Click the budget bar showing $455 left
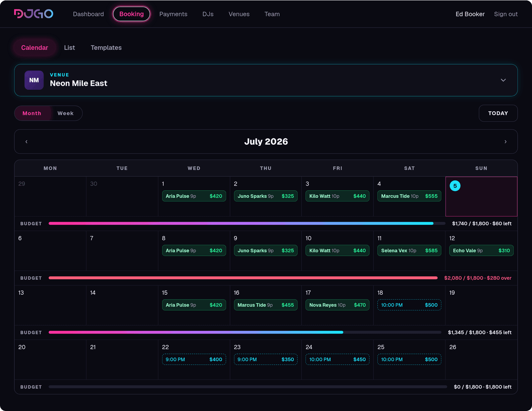The height and width of the screenshot is (411, 532). click(245, 333)
